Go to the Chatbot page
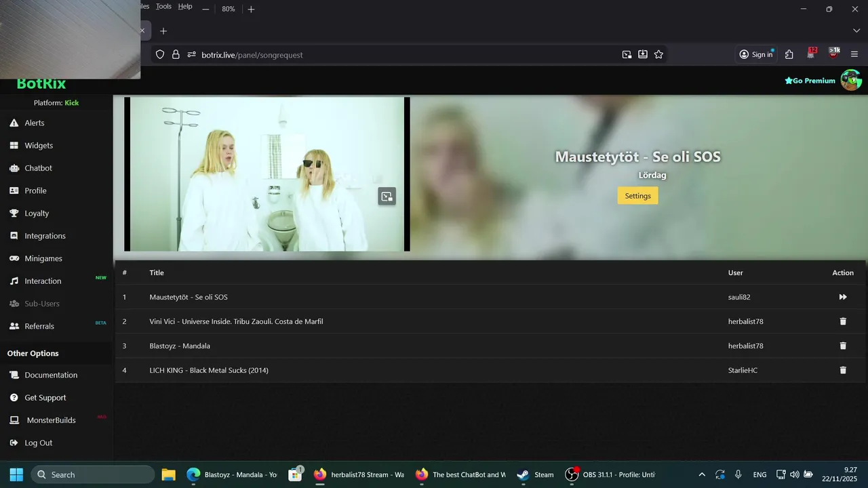The width and height of the screenshot is (868, 488). (x=38, y=168)
